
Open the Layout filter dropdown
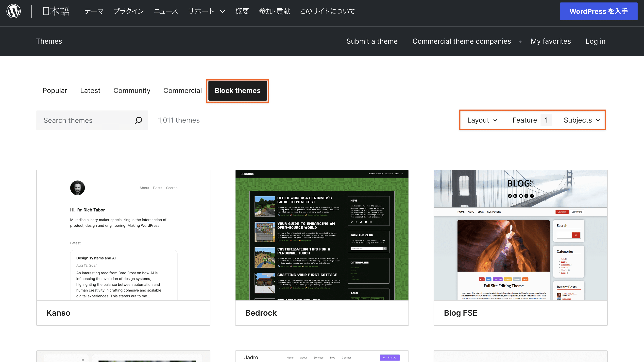482,120
